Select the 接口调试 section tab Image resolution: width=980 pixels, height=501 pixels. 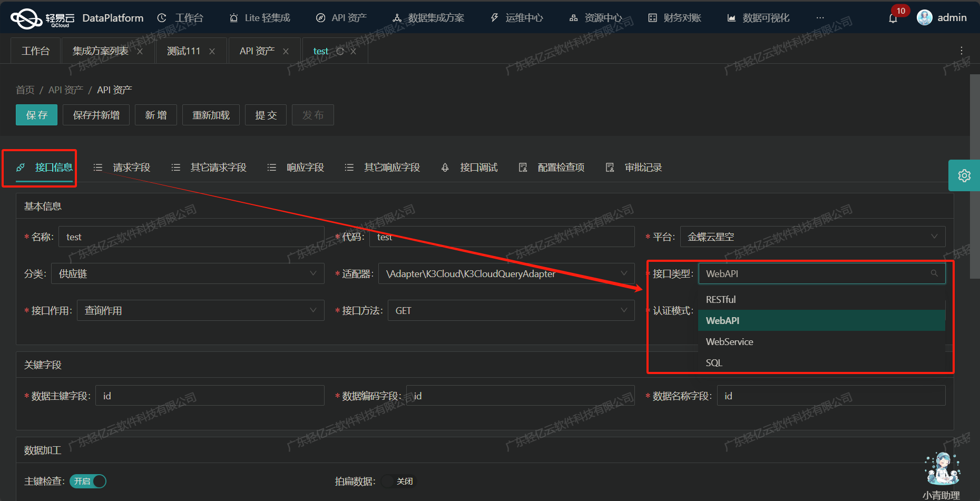click(469, 168)
